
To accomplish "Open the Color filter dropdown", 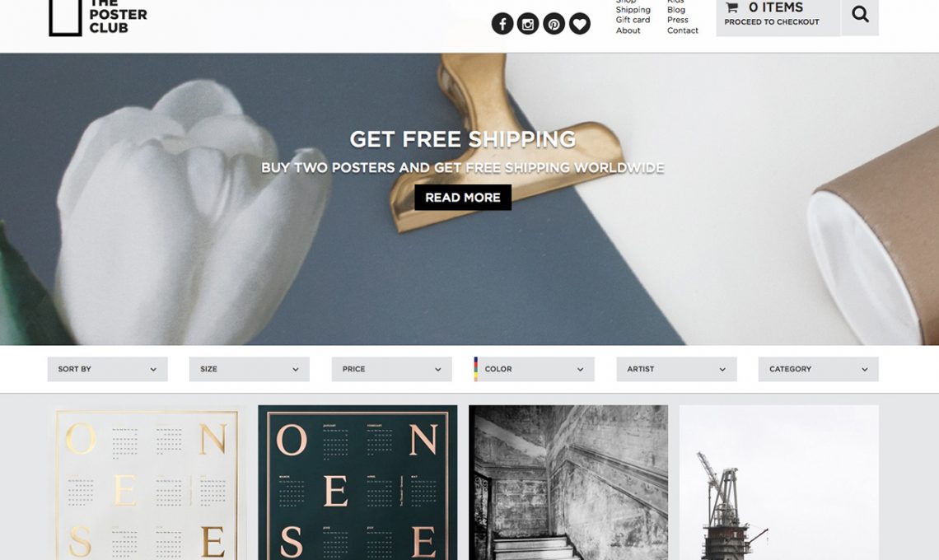I will (x=535, y=370).
